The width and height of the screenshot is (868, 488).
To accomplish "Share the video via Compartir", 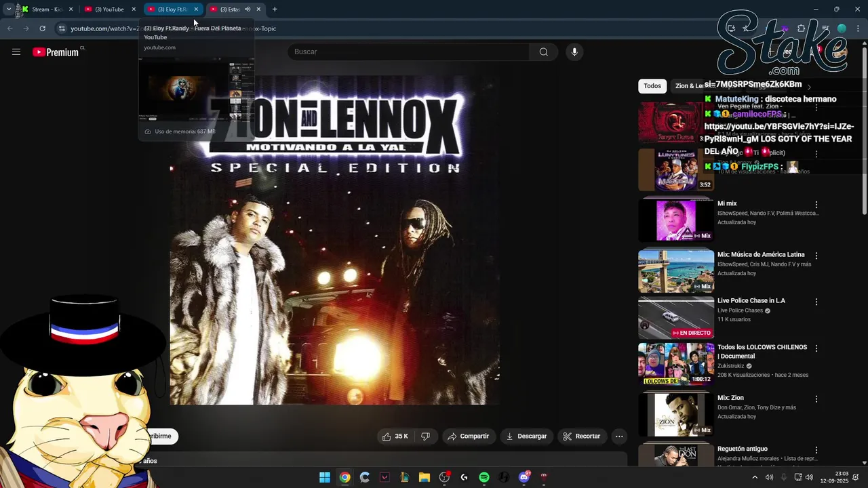I will [x=468, y=436].
